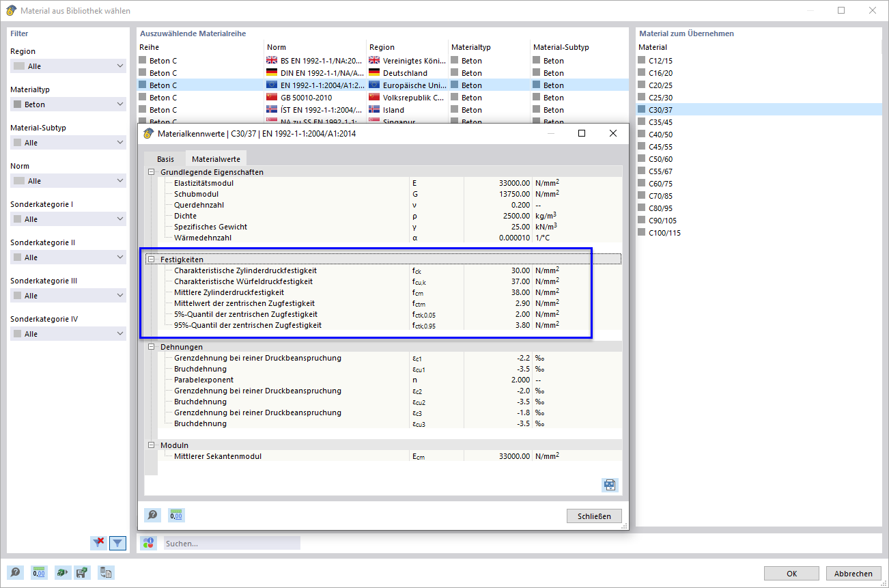Open the Sonderkategorie III dropdown
The width and height of the screenshot is (889, 588).
coord(68,296)
